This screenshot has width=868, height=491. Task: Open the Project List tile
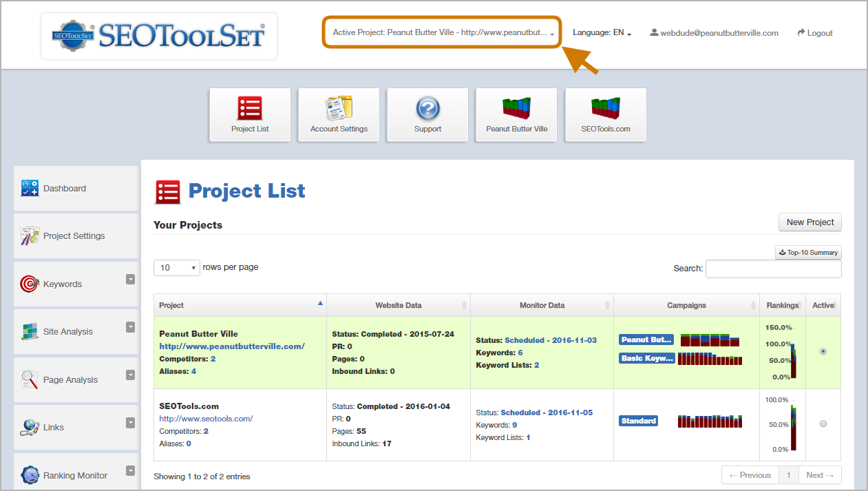pyautogui.click(x=250, y=114)
